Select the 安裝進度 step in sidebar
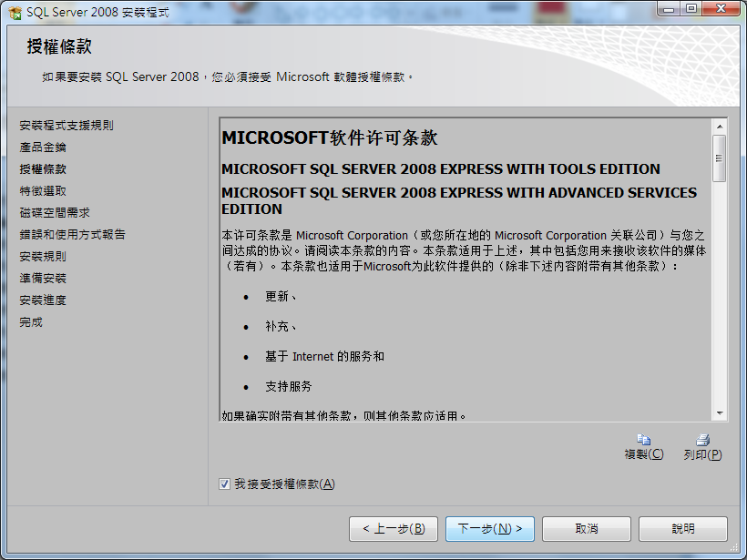This screenshot has height=560, width=747. (x=43, y=300)
